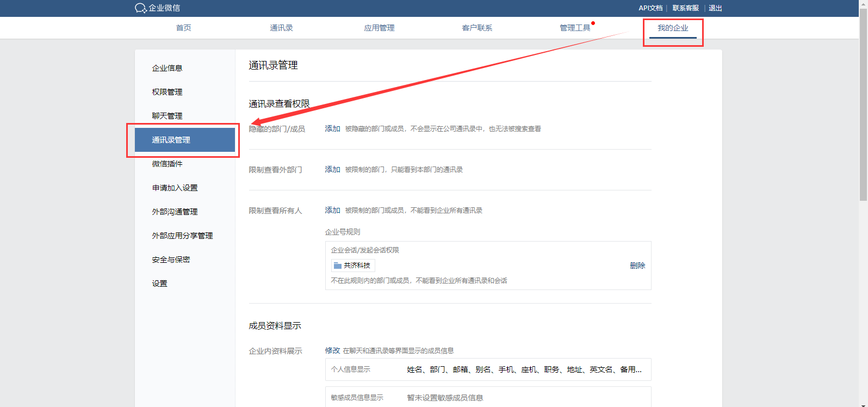Select the 管理工具 tab
Screen dimensions: 868x407
(x=575, y=28)
